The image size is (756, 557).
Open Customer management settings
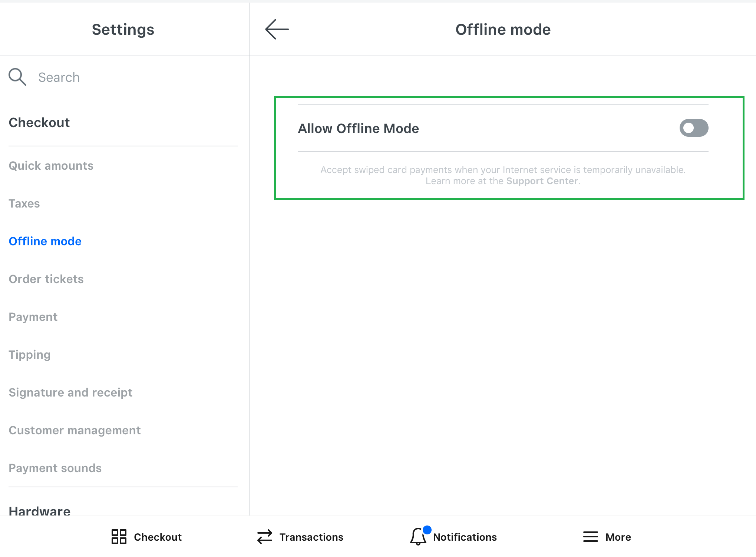pyautogui.click(x=75, y=430)
